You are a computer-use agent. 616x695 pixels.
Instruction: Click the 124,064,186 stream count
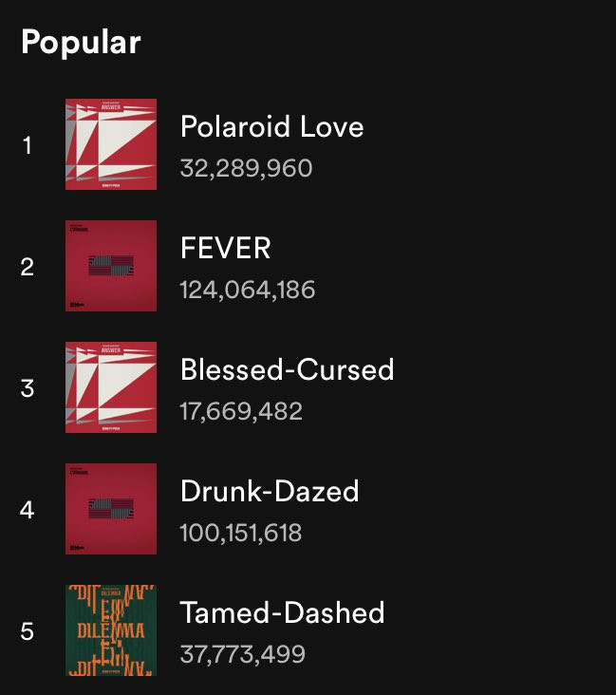(248, 290)
